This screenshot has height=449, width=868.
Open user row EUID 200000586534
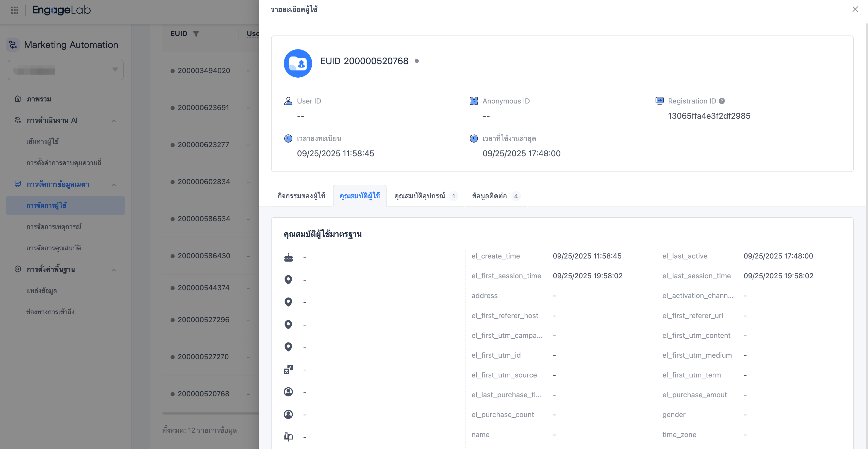pos(204,219)
